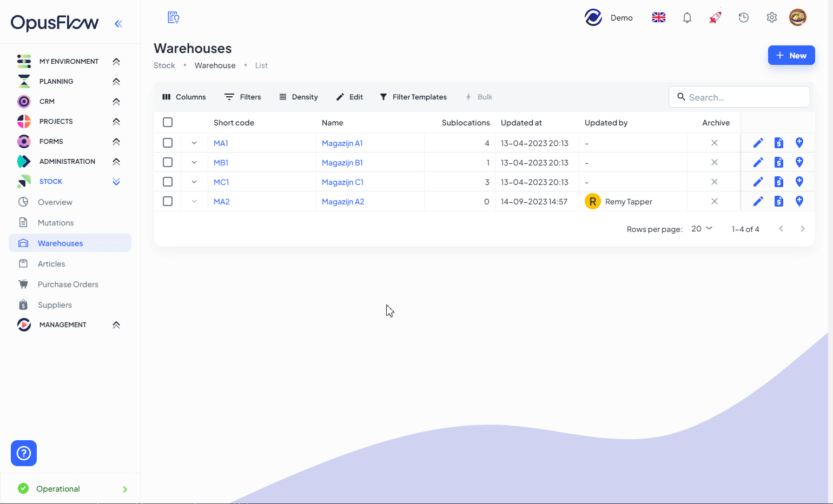The image size is (833, 504).
Task: Open settings gear in top bar
Action: click(772, 18)
